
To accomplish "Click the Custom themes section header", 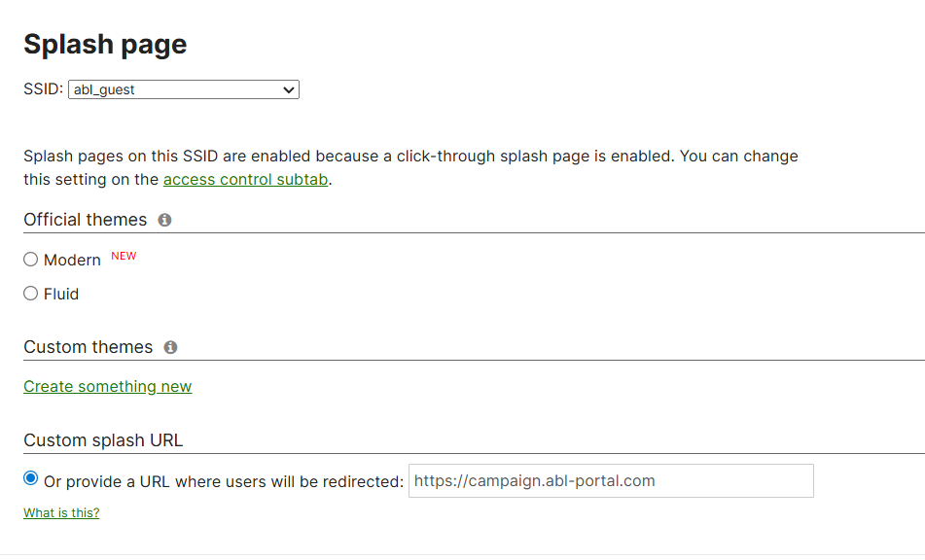I will (88, 347).
